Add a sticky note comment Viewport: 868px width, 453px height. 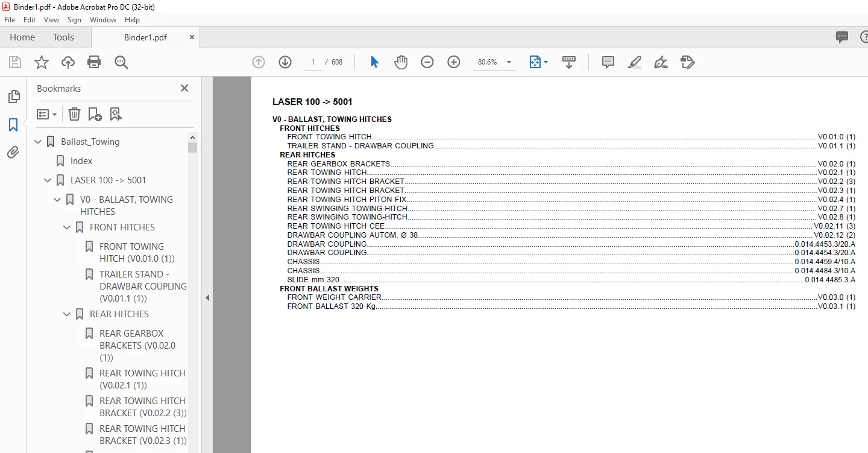pyautogui.click(x=608, y=62)
